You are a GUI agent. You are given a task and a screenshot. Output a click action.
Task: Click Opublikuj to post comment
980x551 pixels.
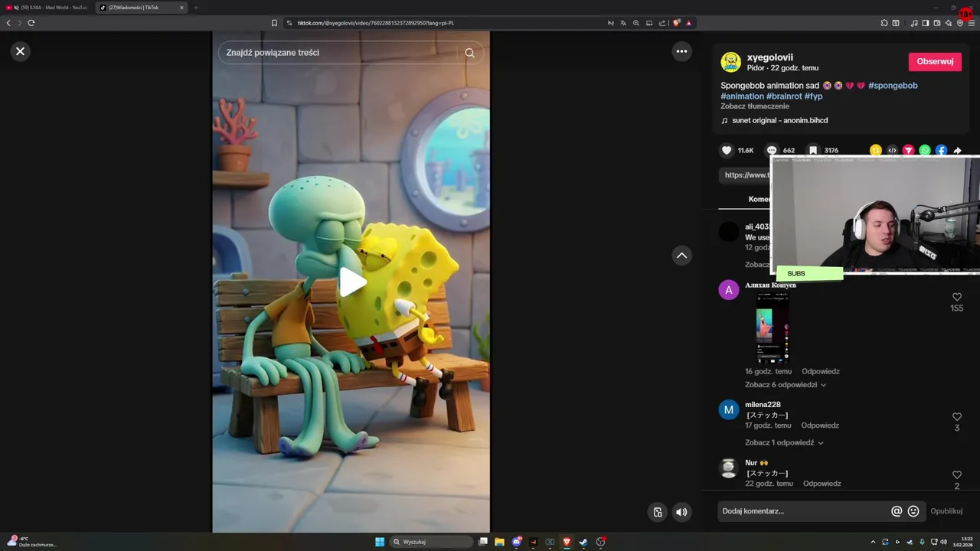[946, 511]
